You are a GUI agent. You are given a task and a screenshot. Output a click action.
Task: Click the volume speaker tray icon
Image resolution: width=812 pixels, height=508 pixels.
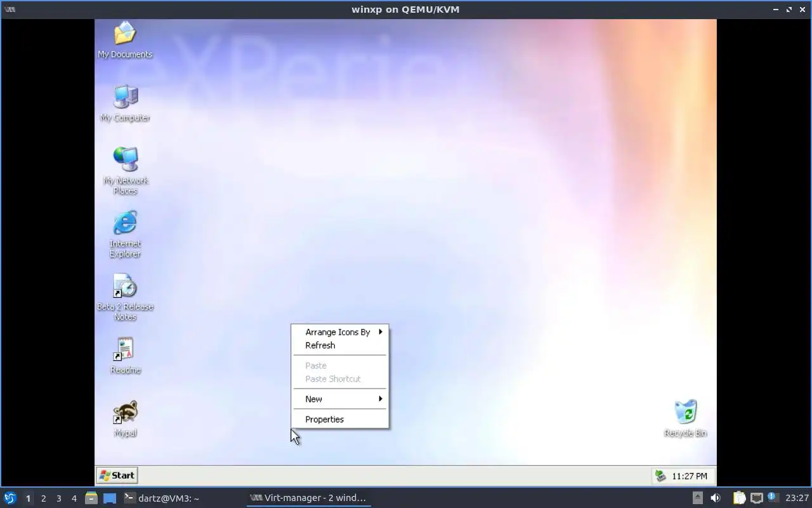point(716,498)
